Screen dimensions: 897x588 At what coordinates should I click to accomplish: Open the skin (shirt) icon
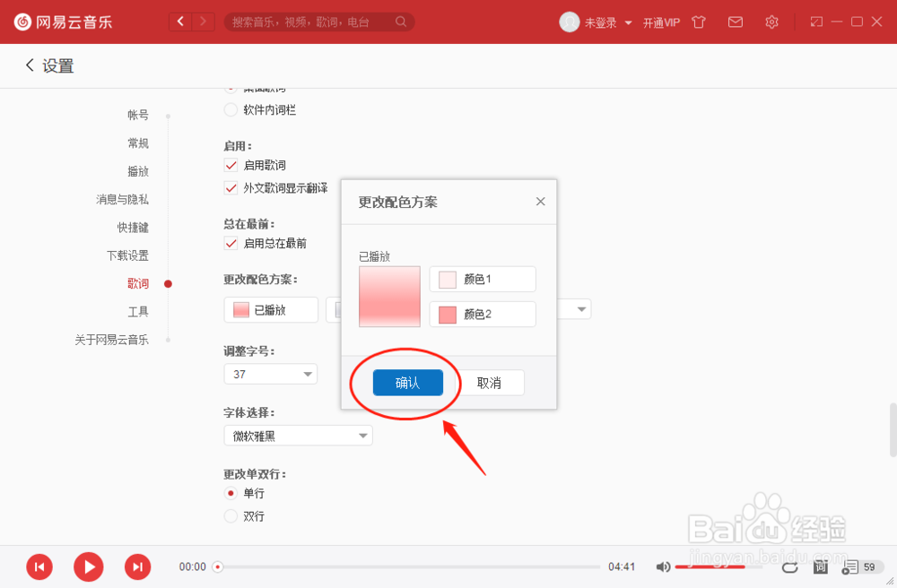[699, 22]
